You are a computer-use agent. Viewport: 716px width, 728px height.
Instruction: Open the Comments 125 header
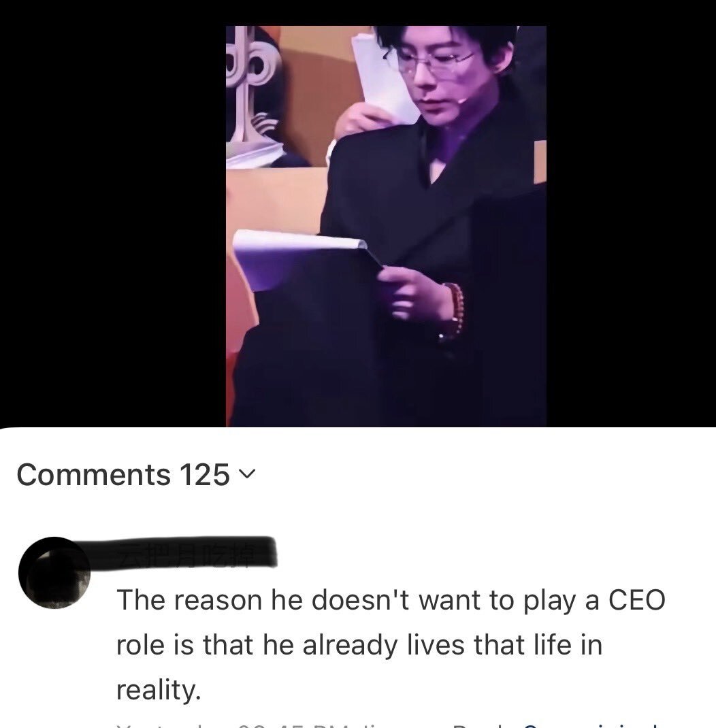(136, 474)
